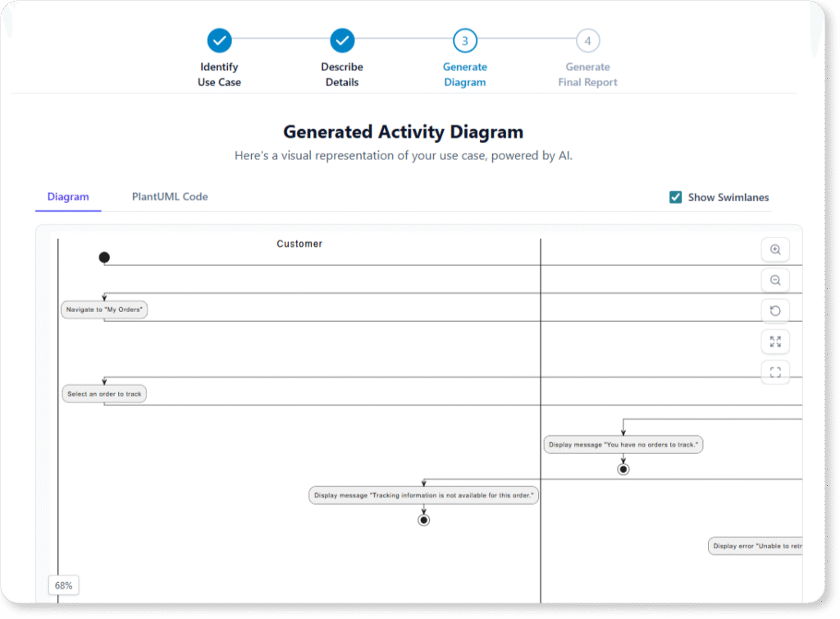
Task: Zoom out of the diagram
Action: (775, 280)
